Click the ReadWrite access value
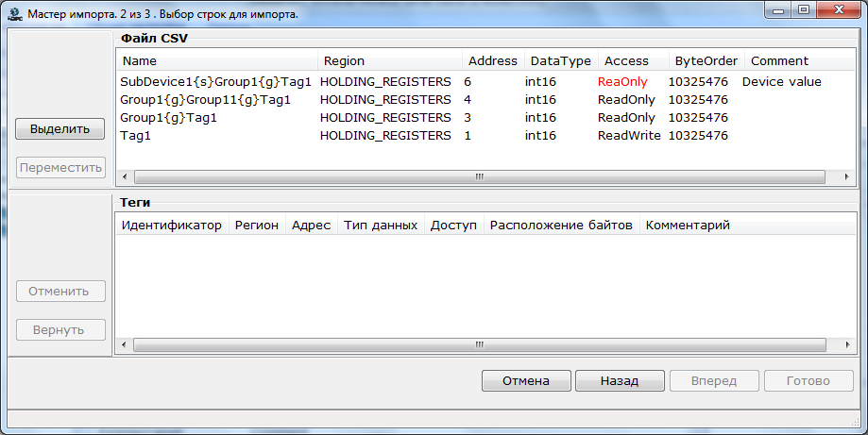The height and width of the screenshot is (435, 868). (x=629, y=136)
